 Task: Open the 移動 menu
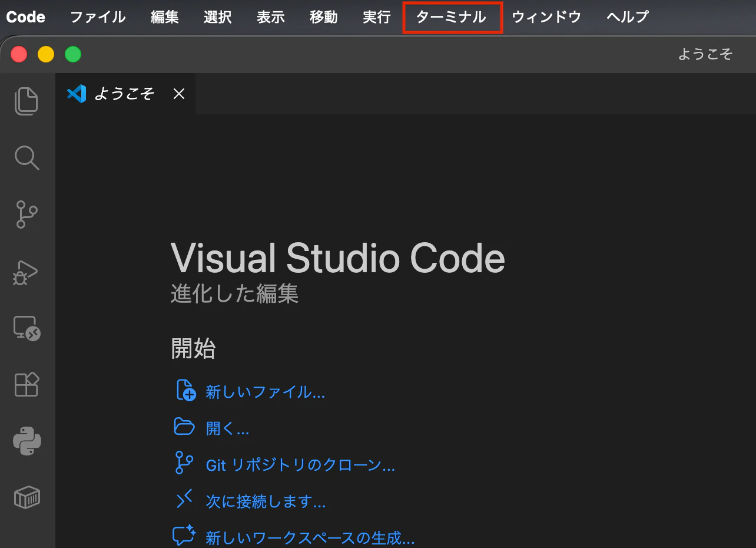pos(324,17)
